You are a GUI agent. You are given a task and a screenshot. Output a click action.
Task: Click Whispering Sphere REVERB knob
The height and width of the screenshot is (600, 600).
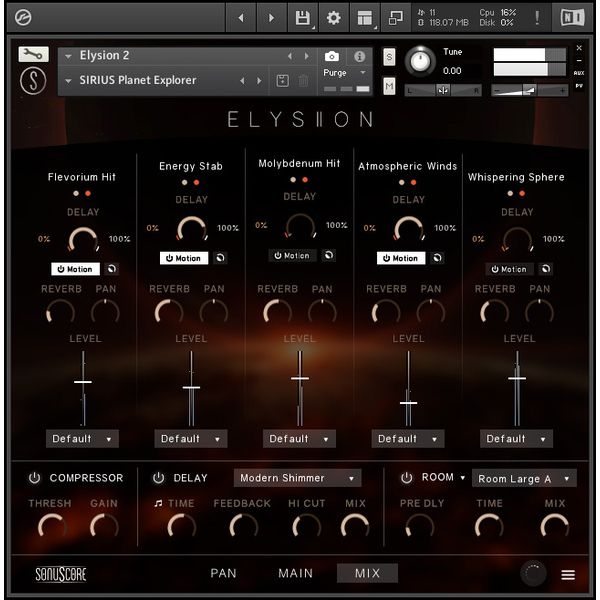(x=494, y=311)
